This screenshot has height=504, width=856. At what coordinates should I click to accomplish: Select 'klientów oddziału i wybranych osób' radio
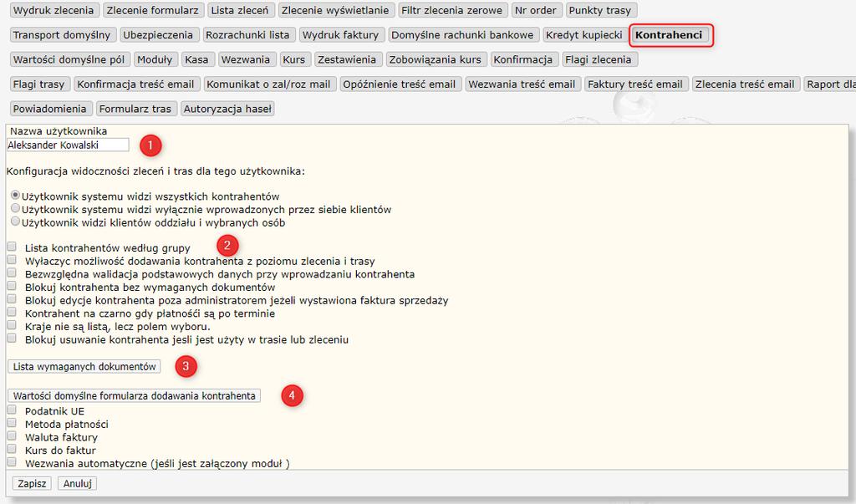pyautogui.click(x=16, y=221)
